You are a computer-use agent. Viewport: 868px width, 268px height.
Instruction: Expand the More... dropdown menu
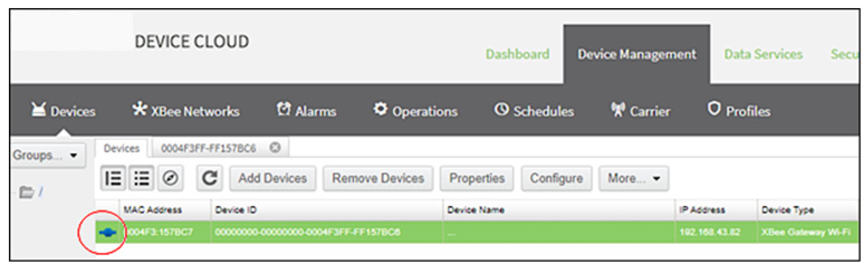[633, 178]
